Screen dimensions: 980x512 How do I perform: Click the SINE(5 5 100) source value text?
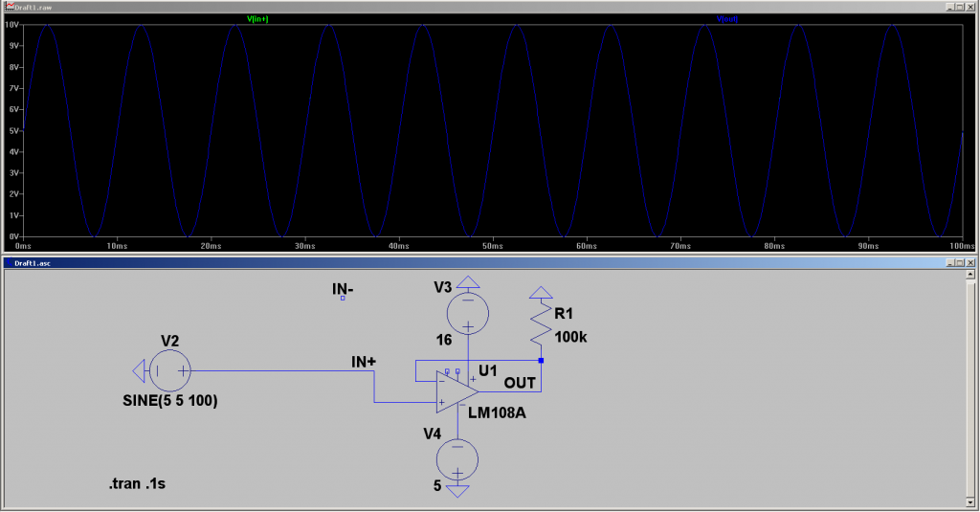pos(172,401)
